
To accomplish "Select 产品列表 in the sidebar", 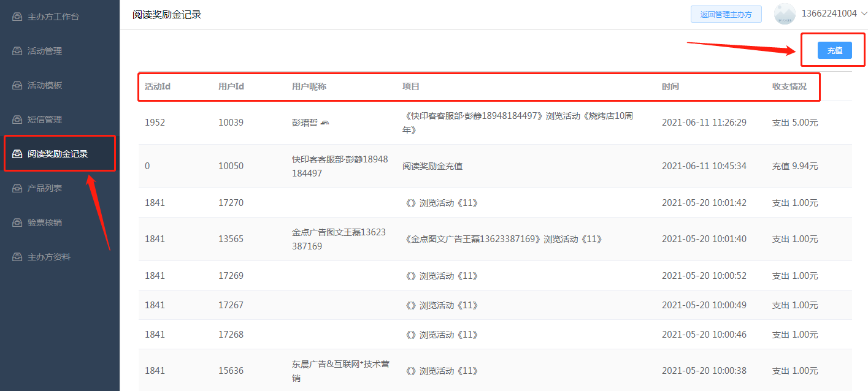I will (45, 188).
